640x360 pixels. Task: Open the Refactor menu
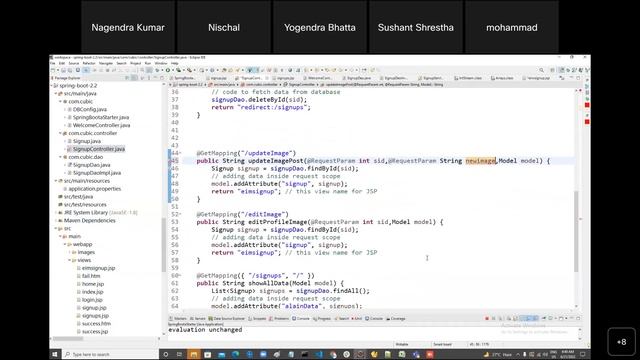(x=89, y=64)
